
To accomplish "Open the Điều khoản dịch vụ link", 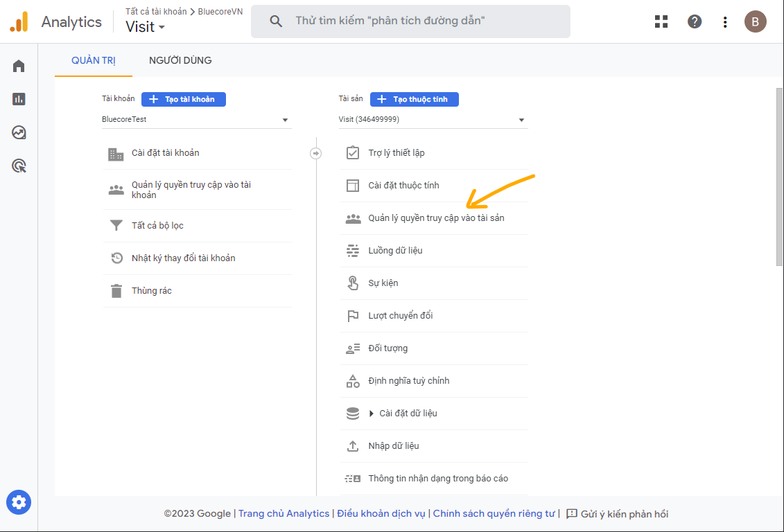I will click(x=382, y=514).
